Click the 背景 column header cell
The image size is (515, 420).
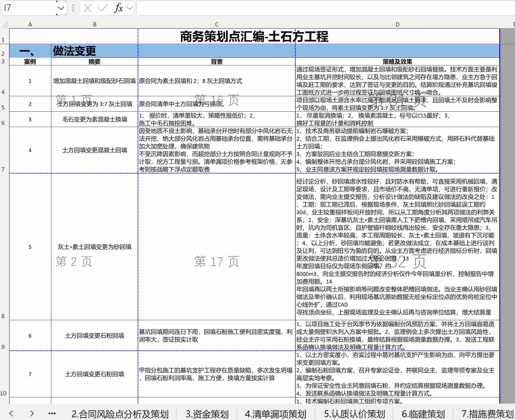coord(217,62)
